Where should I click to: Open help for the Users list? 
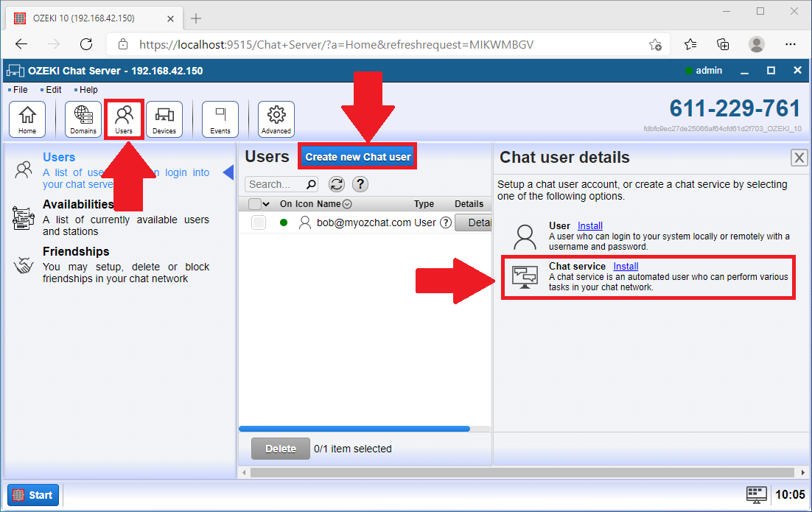(358, 184)
